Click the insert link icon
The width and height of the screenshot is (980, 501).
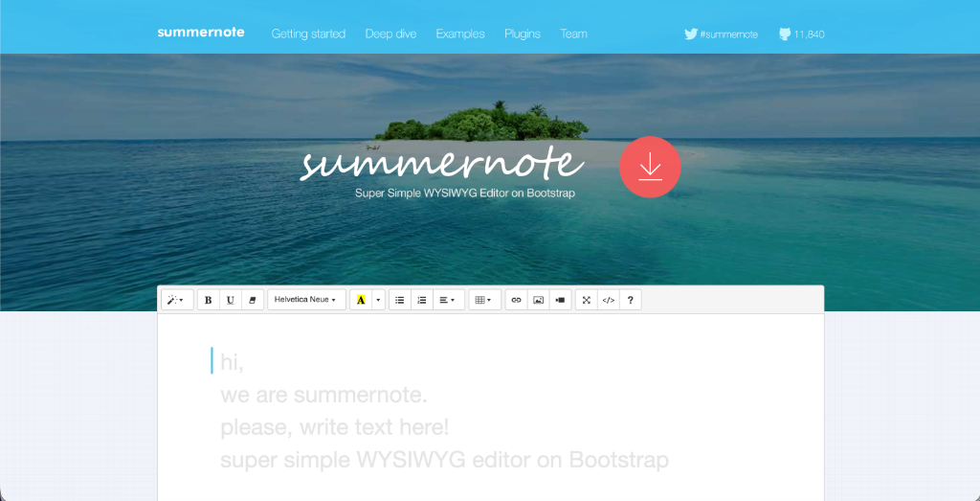point(516,300)
